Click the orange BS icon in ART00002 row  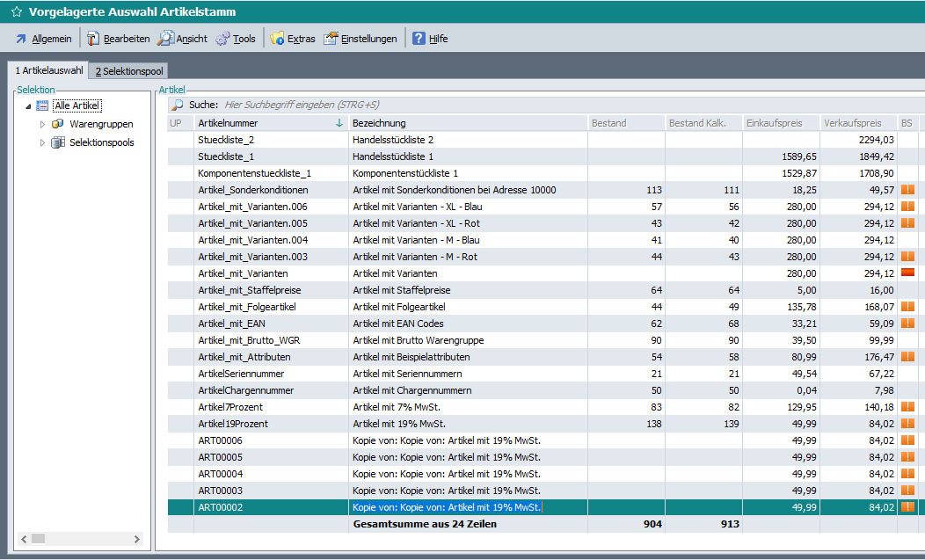(x=907, y=507)
